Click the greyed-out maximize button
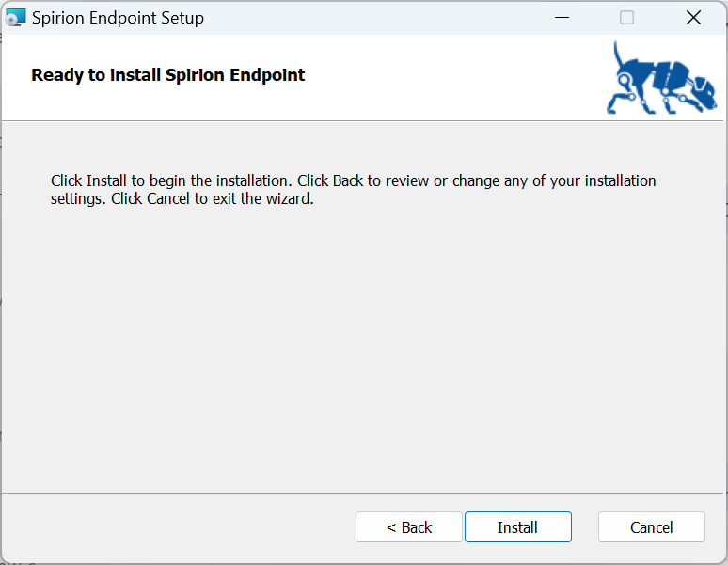The height and width of the screenshot is (565, 728). [x=626, y=18]
